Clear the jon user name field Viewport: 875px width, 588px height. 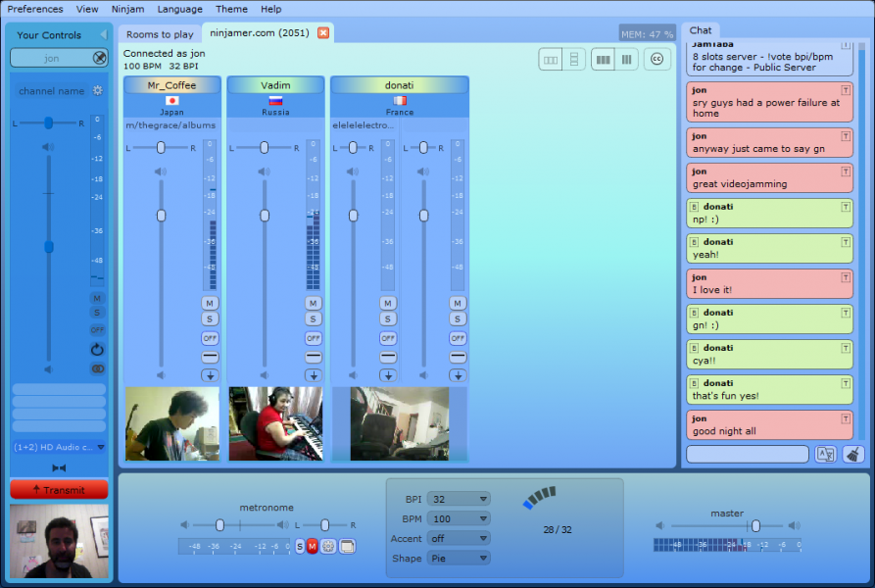[99, 58]
